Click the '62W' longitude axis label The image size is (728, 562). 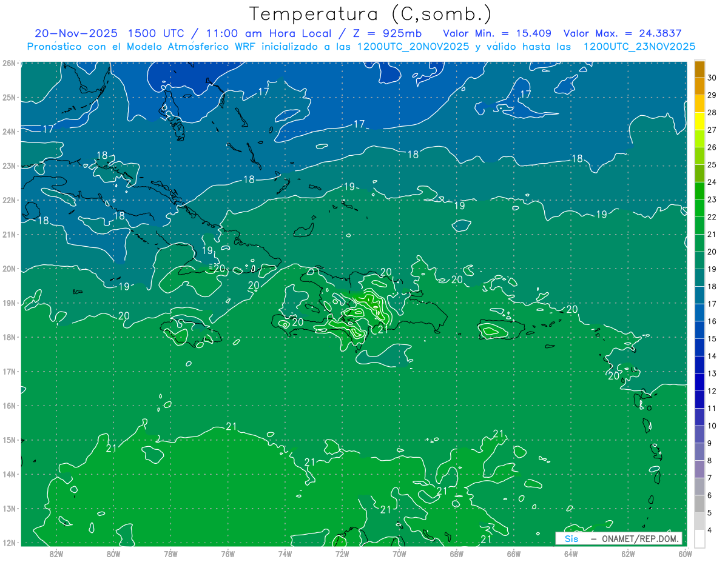click(x=628, y=553)
